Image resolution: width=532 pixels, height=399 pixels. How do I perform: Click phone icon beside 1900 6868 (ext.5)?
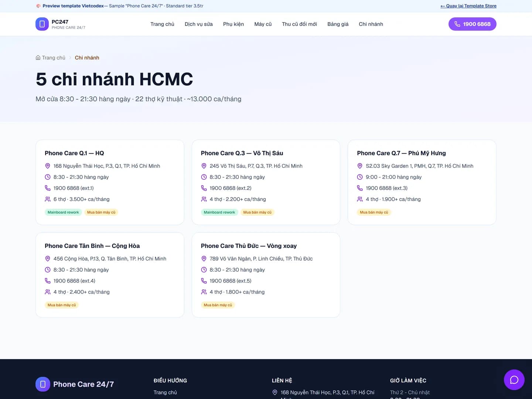pyautogui.click(x=204, y=281)
